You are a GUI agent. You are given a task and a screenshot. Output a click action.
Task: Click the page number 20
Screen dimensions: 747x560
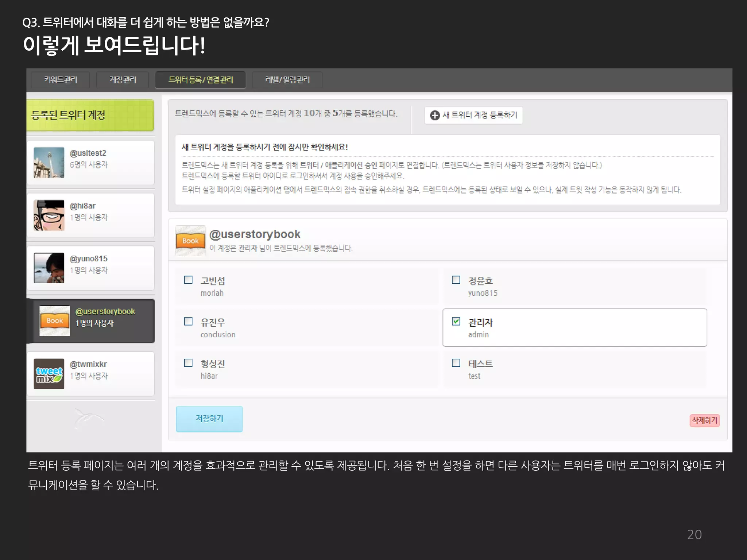click(x=694, y=535)
